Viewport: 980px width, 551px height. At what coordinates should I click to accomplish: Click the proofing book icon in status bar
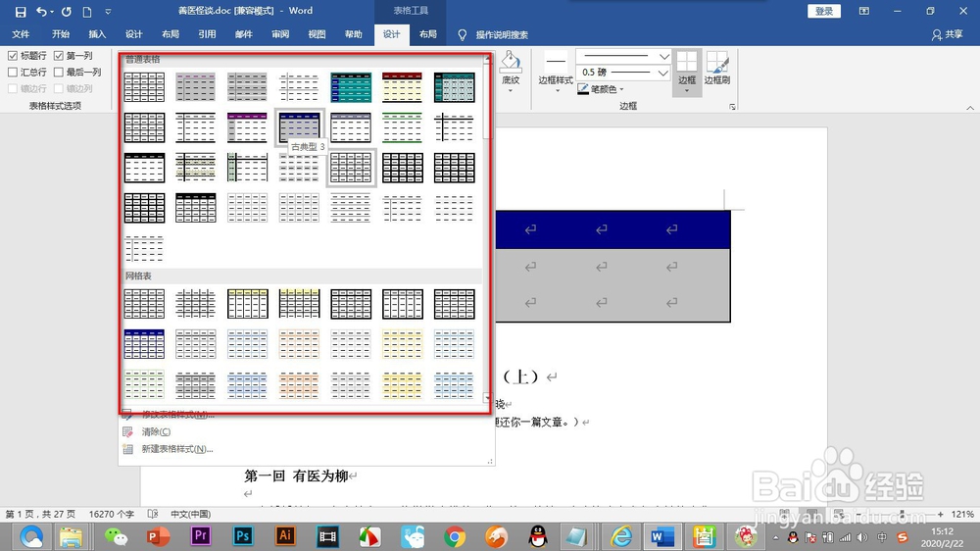pos(153,514)
